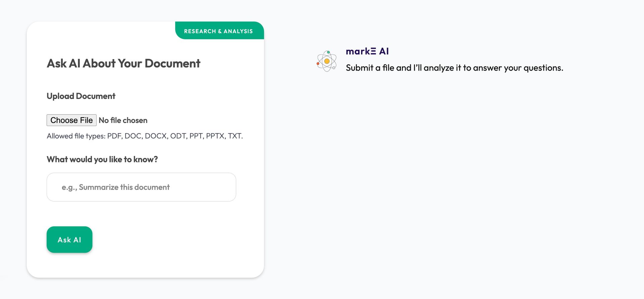
Task: Click the "What would you like to know?" label
Action: (102, 159)
